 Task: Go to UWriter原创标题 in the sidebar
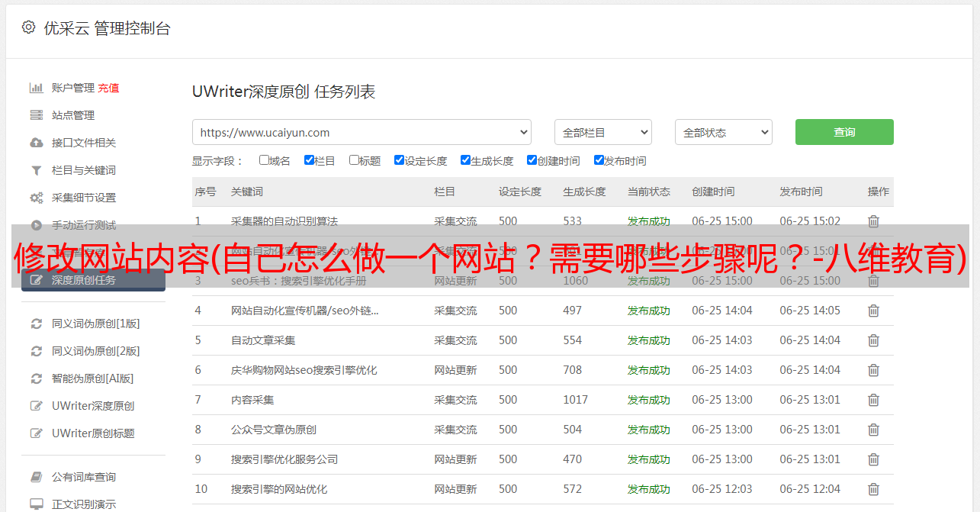pos(93,433)
